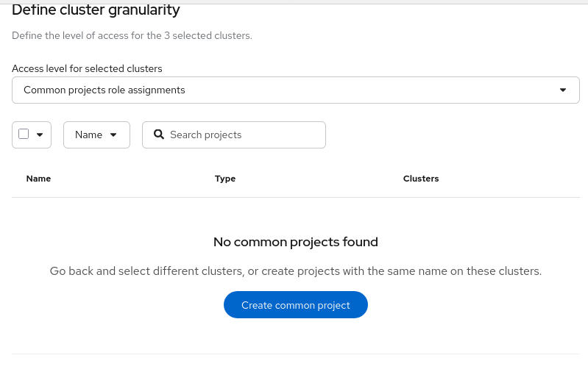Viewport: 588px width, 369px height.
Task: Click the 'Define cluster granularity' title
Action: 96,10
